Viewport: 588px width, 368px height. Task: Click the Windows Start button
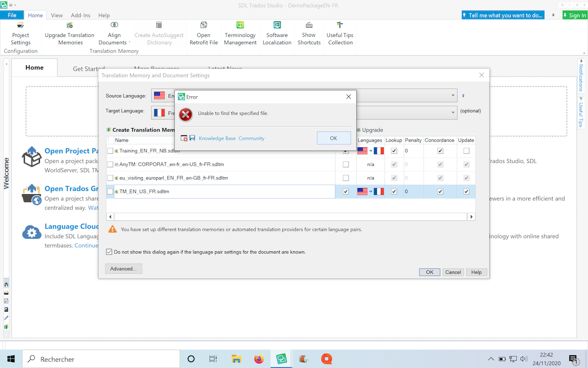point(11,359)
